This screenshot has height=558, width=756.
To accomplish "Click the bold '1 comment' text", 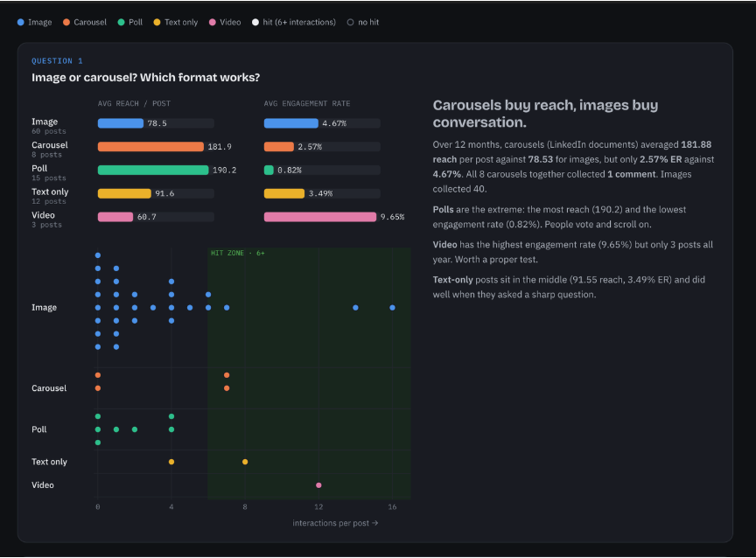I will pyautogui.click(x=632, y=174).
